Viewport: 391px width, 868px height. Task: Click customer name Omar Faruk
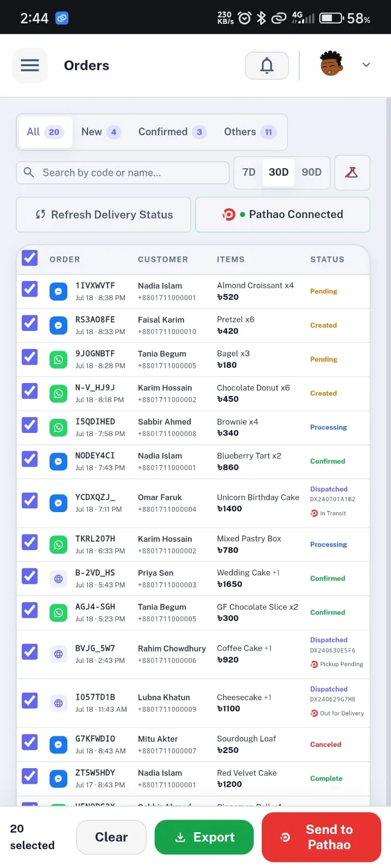pos(160,497)
